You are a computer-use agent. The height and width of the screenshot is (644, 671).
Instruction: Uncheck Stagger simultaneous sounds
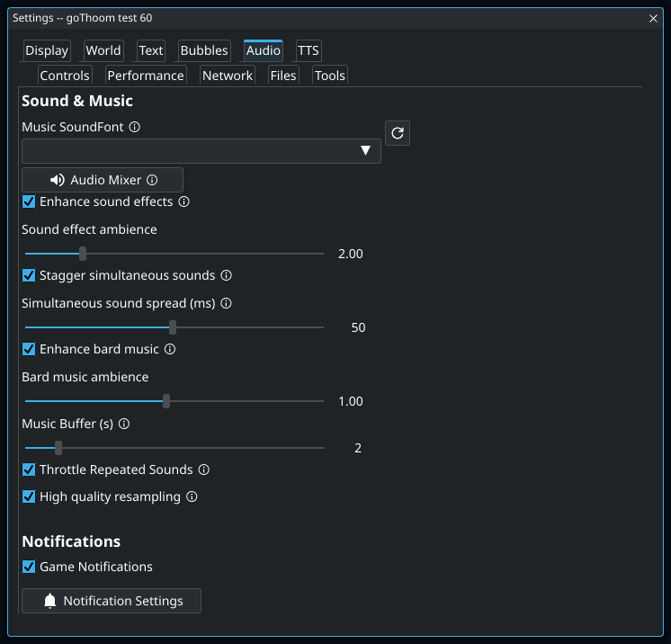pyautogui.click(x=29, y=275)
